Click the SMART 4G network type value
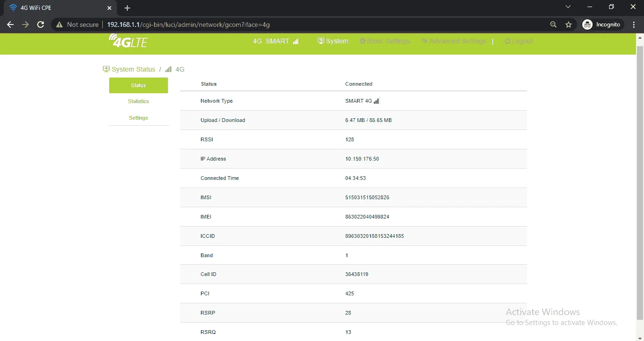This screenshot has width=644, height=341. 362,101
